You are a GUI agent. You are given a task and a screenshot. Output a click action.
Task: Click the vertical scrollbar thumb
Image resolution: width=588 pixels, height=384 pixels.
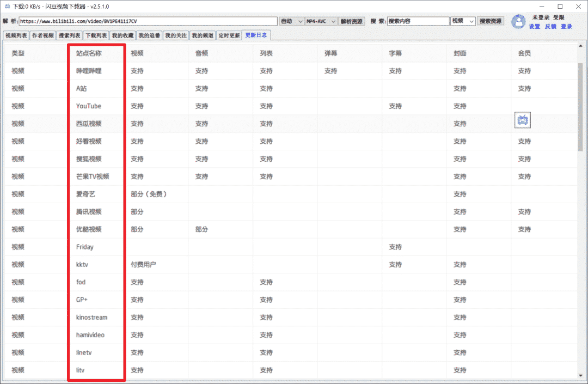pos(580,107)
